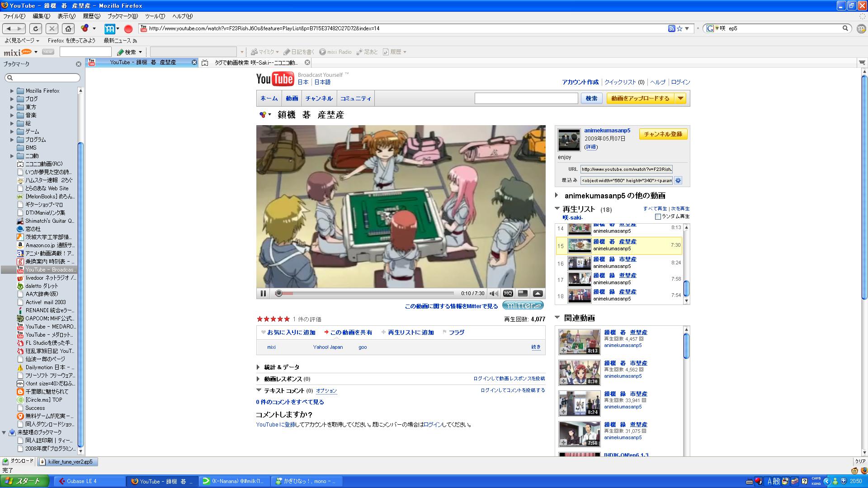Viewport: 868px width, 488px height.
Task: Expand the 音楽 bookmark folder
Action: pos(12,115)
